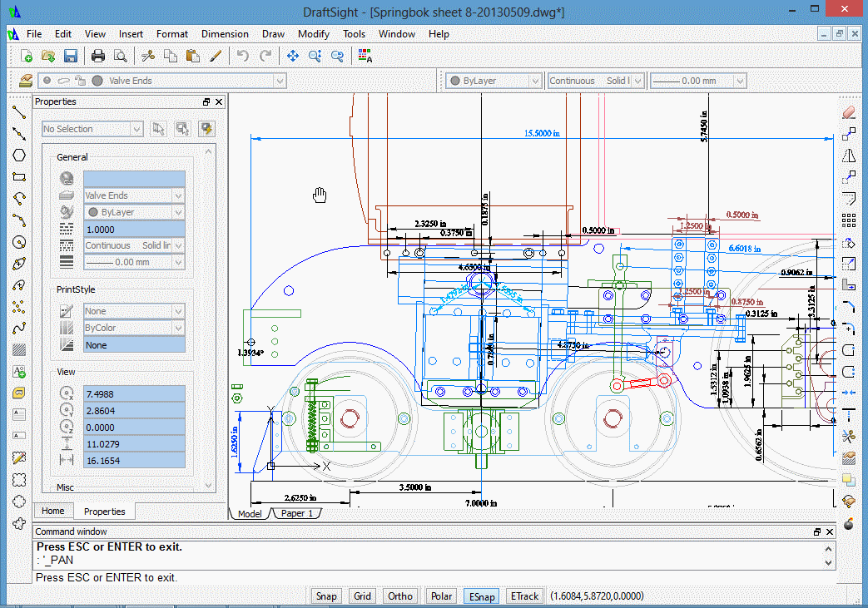The height and width of the screenshot is (608, 868).
Task: Toggle Polar tracking
Action: [x=442, y=596]
